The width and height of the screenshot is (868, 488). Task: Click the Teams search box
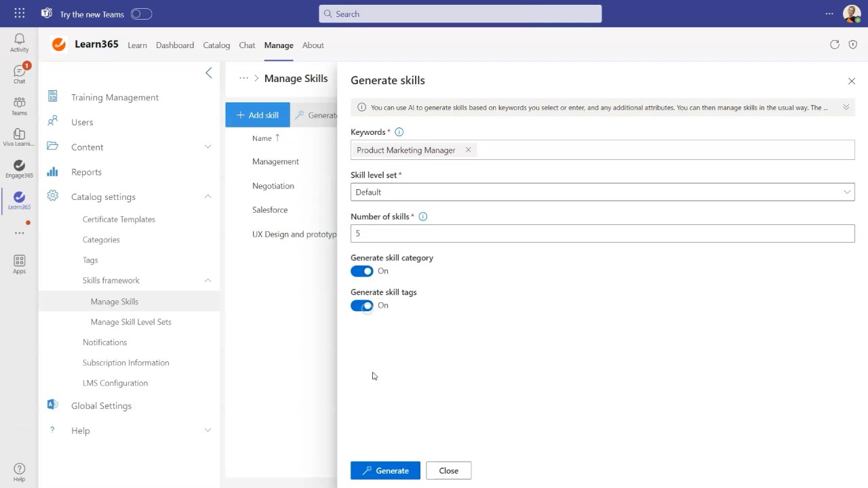tap(460, 14)
